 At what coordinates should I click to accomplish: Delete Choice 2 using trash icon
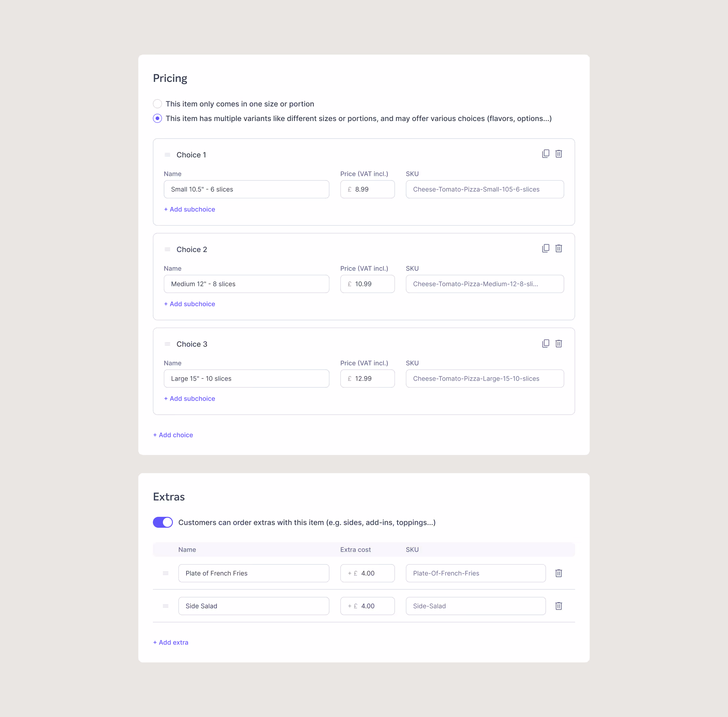click(558, 248)
